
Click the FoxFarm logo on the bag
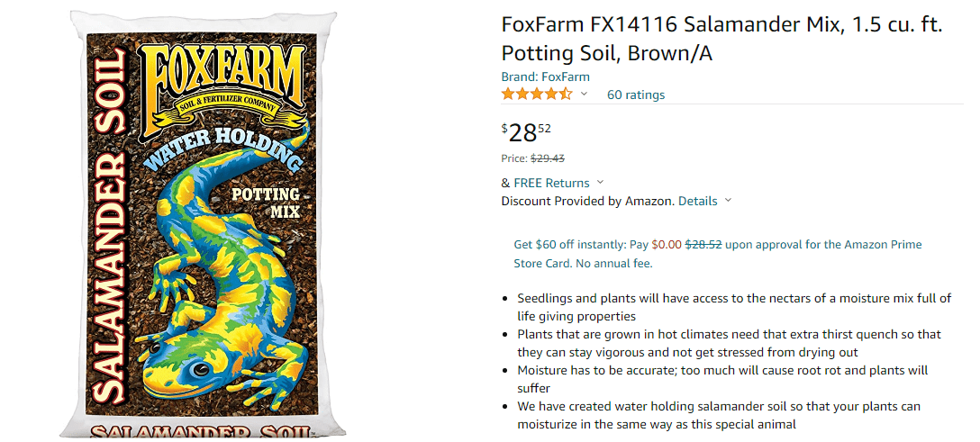(222, 86)
